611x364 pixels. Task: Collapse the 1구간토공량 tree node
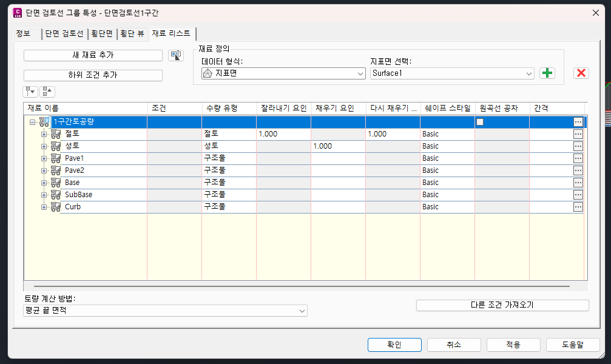click(32, 122)
